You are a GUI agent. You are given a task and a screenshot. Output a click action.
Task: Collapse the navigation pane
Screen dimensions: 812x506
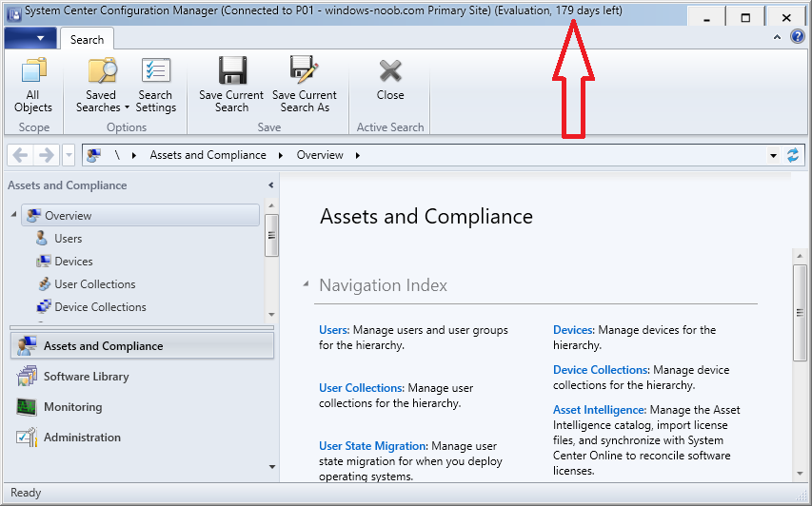click(x=271, y=185)
